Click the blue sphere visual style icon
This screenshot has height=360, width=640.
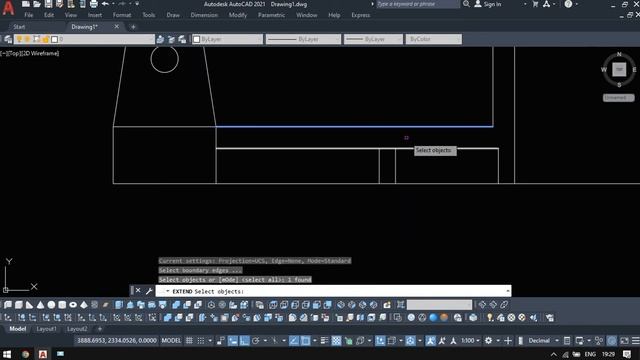(433, 318)
